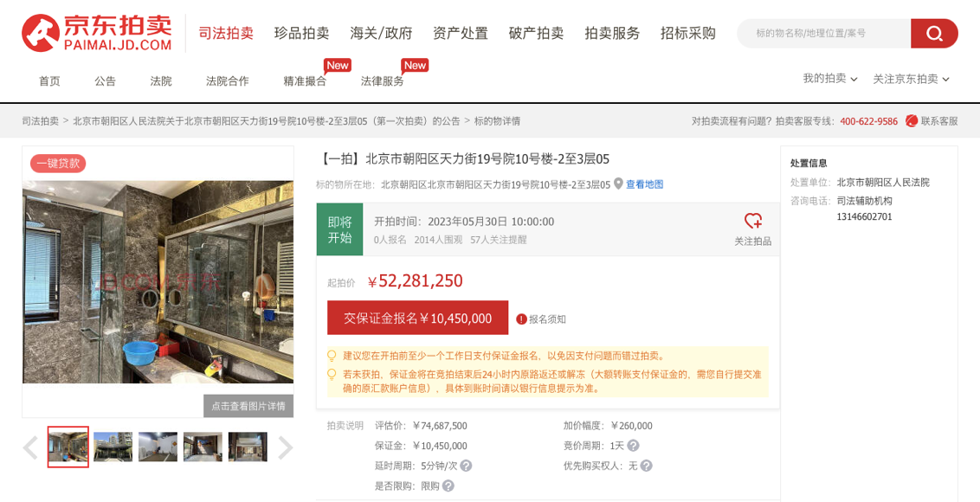Click 交保证金报名 deposit registration button

[x=417, y=318]
